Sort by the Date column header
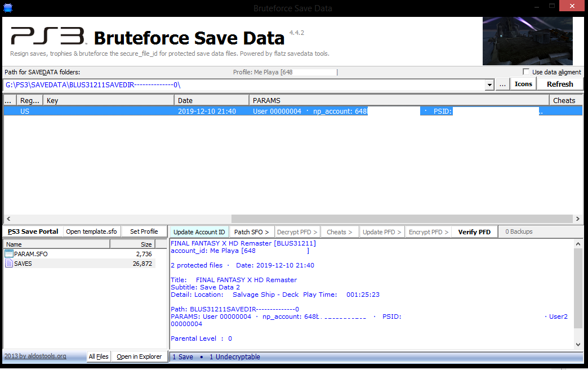 pos(212,100)
